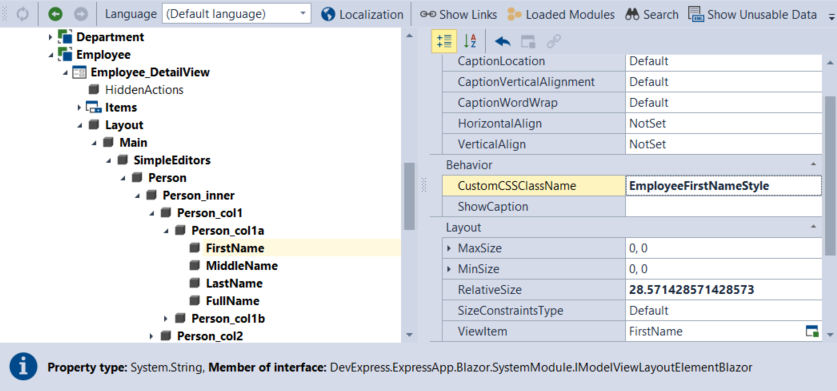
Task: Click the info icon in description bar
Action: (23, 367)
